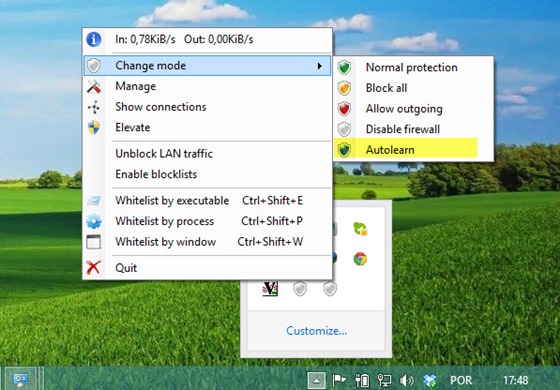Click the gray shield for Disable firewall
The height and width of the screenshot is (390, 560).
click(344, 129)
